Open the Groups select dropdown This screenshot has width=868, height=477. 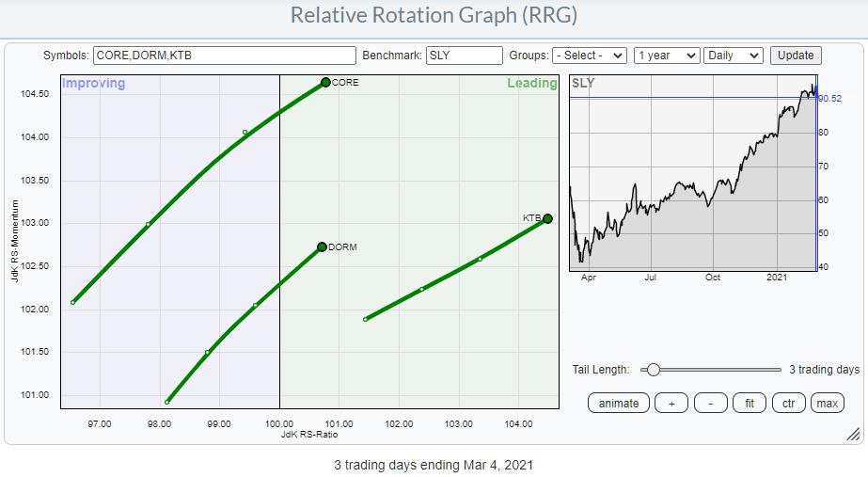(590, 56)
